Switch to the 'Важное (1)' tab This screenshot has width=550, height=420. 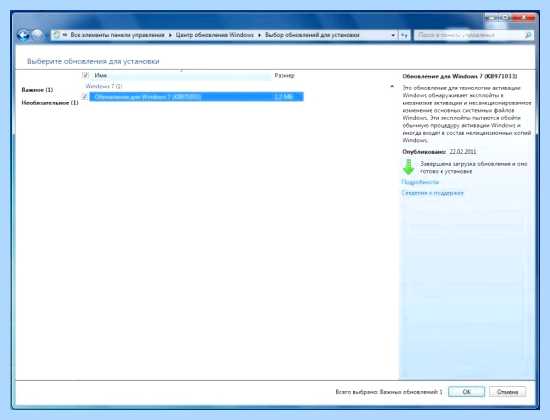(37, 90)
